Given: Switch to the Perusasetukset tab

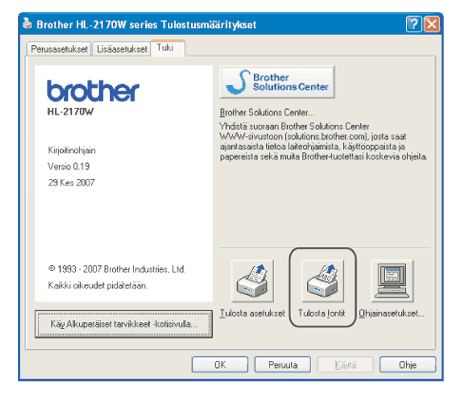Looking at the screenshot, I should tap(59, 49).
